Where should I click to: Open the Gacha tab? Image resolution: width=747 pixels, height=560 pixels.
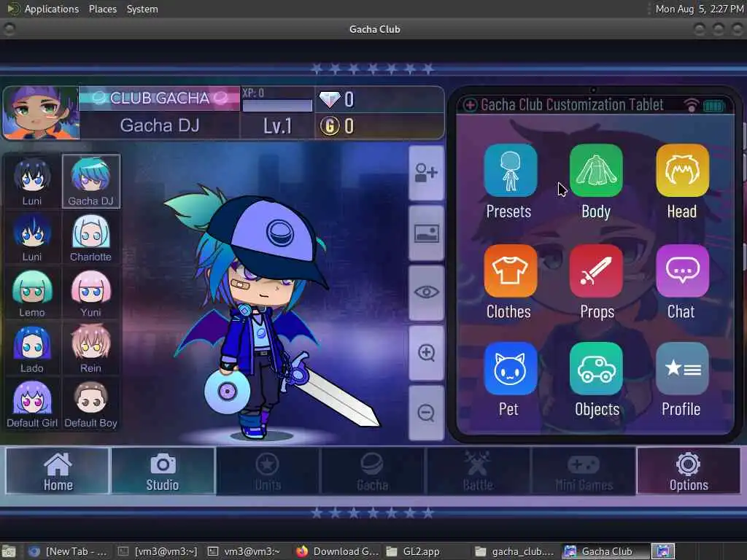click(373, 470)
